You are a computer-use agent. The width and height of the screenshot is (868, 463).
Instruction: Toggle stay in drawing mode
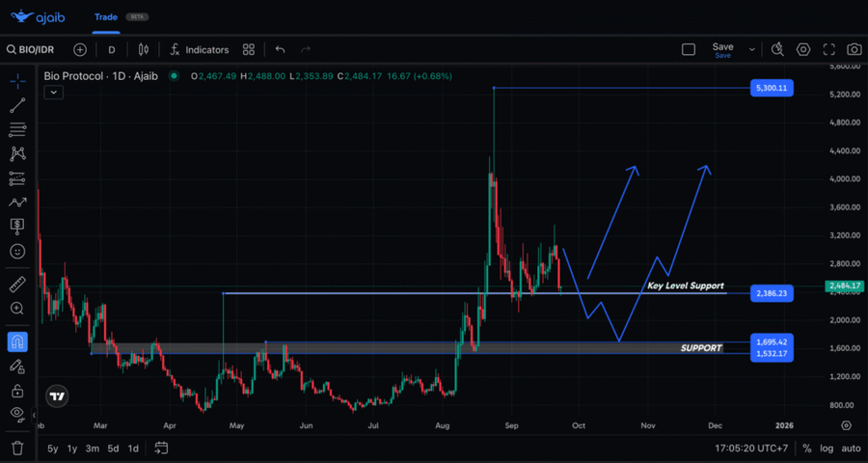(x=17, y=367)
